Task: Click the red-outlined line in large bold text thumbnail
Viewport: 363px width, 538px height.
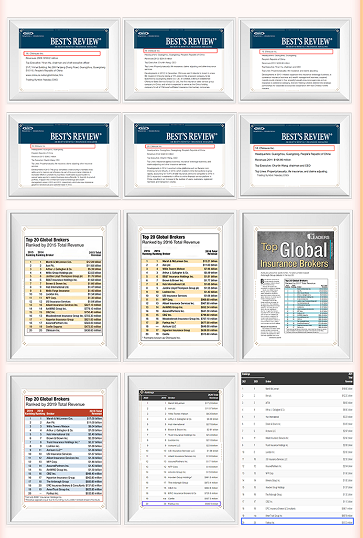Action: coord(294,148)
